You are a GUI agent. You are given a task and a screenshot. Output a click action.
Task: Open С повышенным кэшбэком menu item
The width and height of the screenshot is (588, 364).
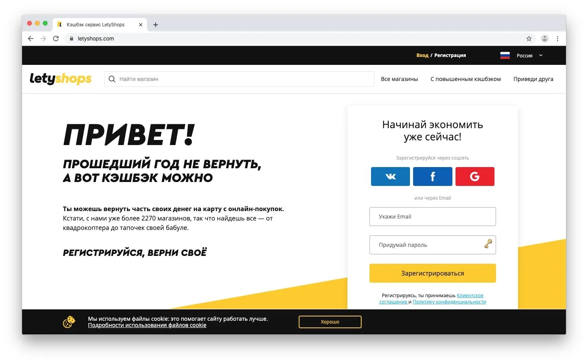(466, 79)
